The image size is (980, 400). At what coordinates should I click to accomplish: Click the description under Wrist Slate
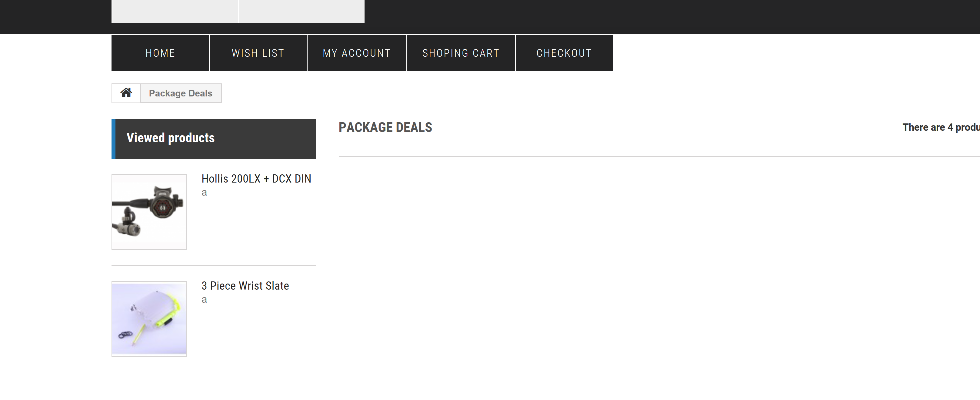[x=204, y=300]
